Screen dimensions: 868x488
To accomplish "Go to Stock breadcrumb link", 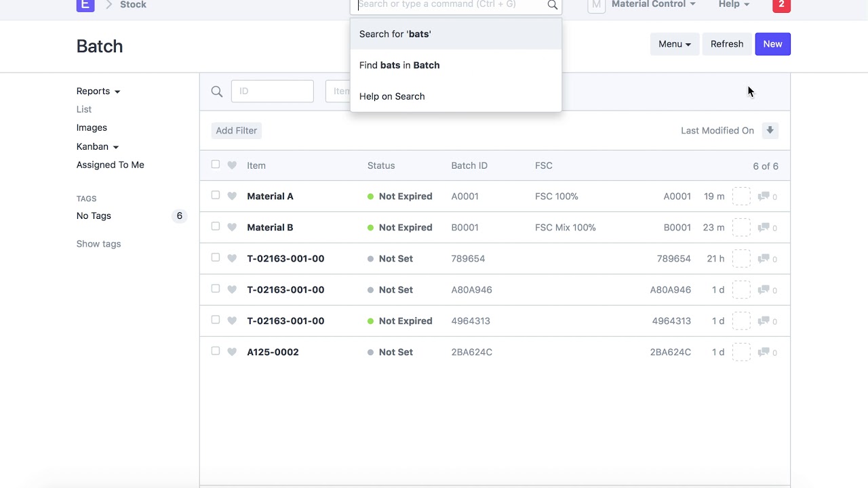I will pyautogui.click(x=133, y=5).
